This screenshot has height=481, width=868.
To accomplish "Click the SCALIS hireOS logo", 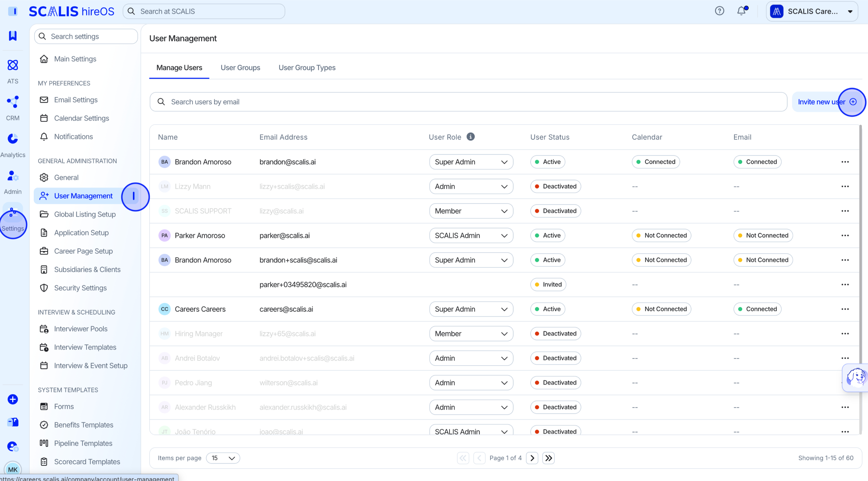I will [x=72, y=11].
